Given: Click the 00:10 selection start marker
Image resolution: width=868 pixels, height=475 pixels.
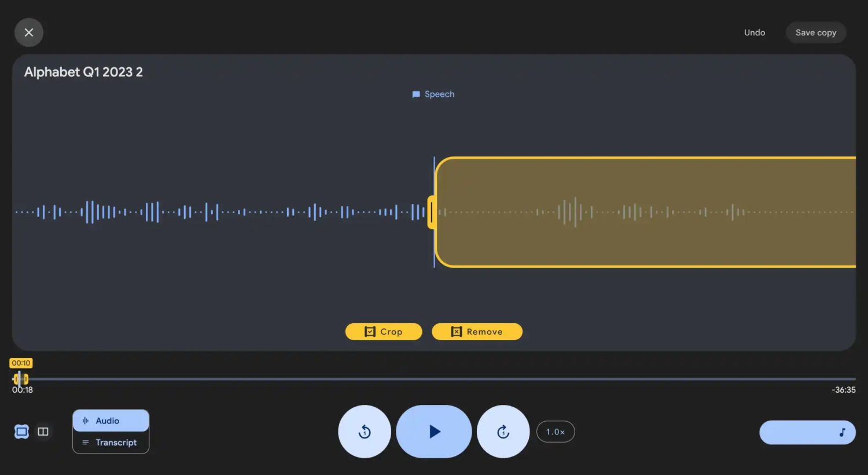Looking at the screenshot, I should (21, 363).
